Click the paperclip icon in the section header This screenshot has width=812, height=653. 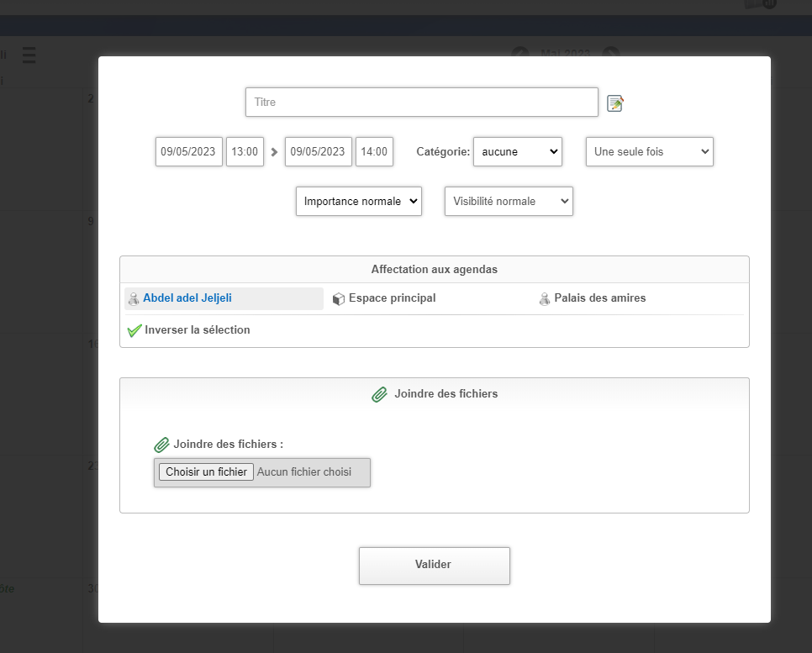click(x=379, y=394)
